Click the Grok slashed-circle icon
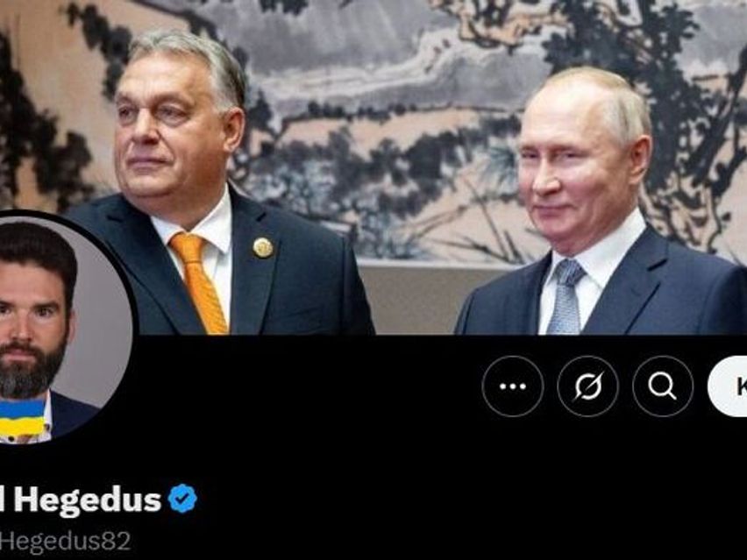The image size is (747, 560). tap(588, 386)
